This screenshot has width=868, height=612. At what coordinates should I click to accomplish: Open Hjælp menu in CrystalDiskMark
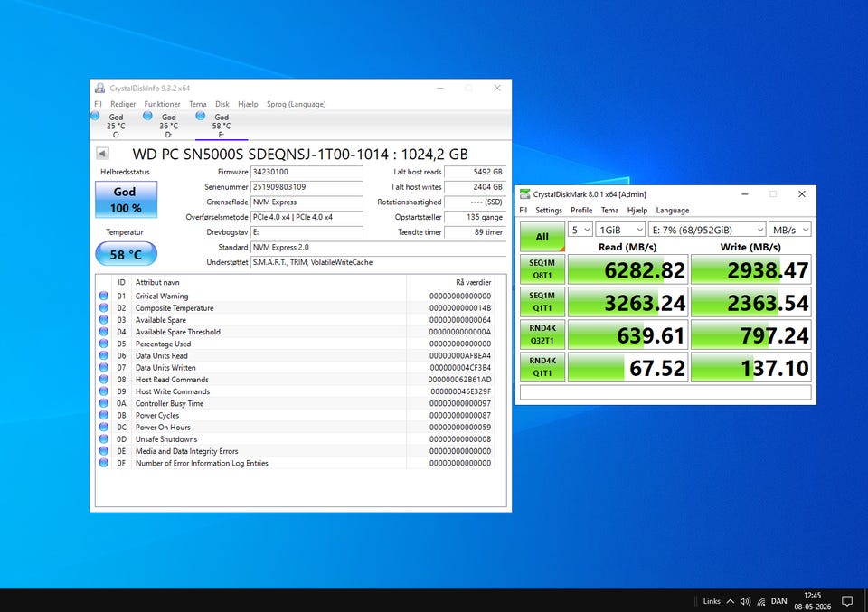637,211
